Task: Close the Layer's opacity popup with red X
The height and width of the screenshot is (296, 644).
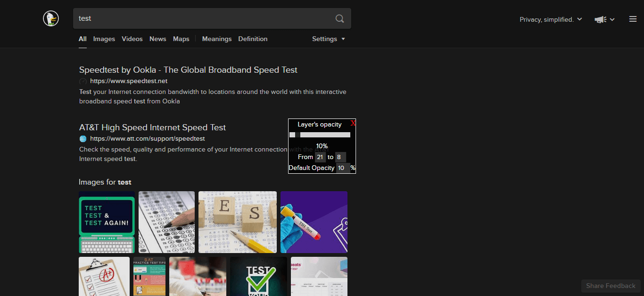Action: 353,123
